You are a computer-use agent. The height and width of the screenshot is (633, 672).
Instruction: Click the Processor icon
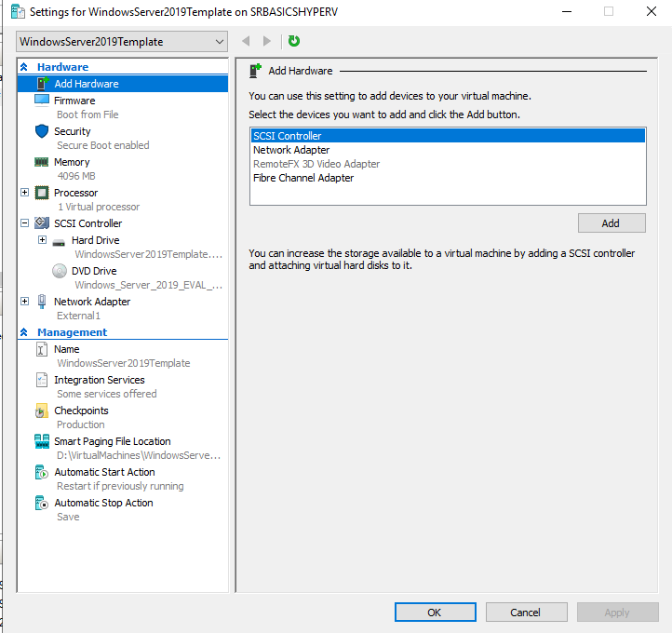[x=42, y=193]
